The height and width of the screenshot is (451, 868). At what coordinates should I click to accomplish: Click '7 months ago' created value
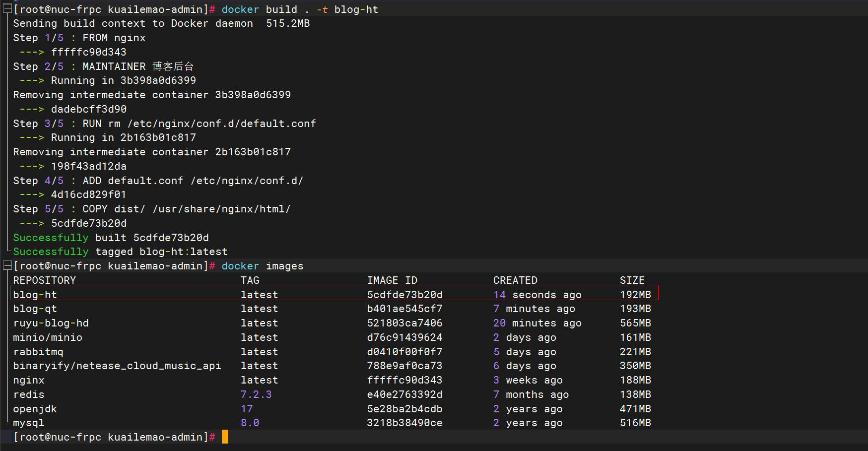[531, 394]
